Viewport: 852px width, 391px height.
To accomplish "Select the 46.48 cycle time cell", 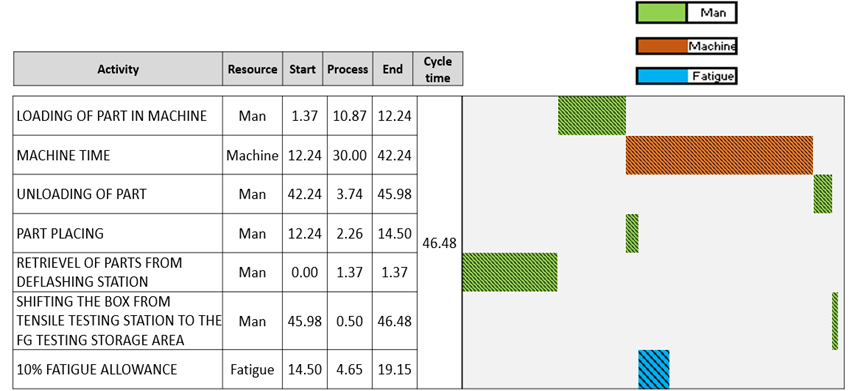I will point(439,243).
